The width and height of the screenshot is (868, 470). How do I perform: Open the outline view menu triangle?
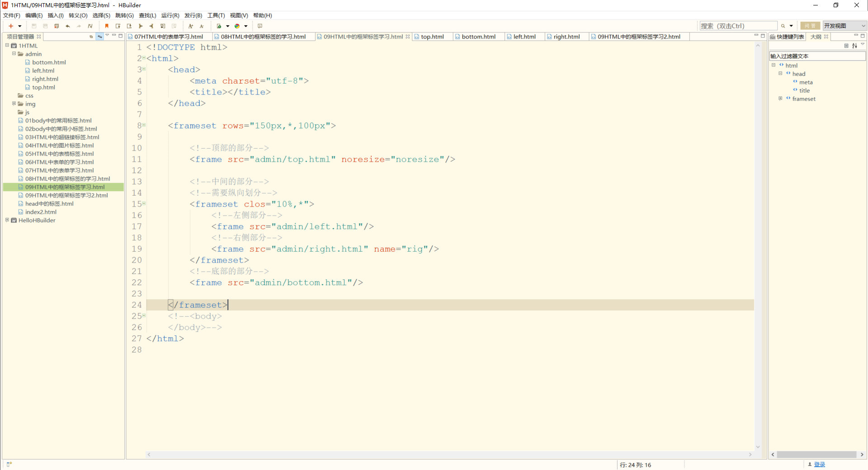point(863,45)
